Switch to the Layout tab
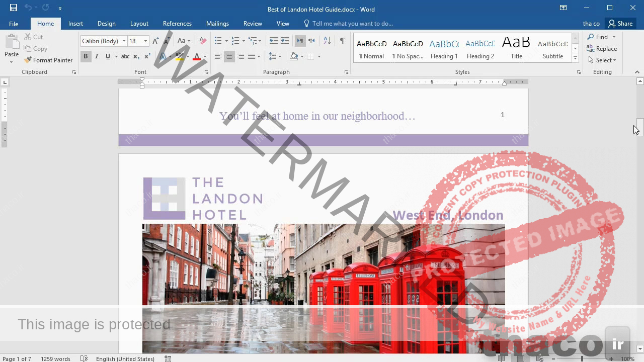The width and height of the screenshot is (644, 362). 139,24
